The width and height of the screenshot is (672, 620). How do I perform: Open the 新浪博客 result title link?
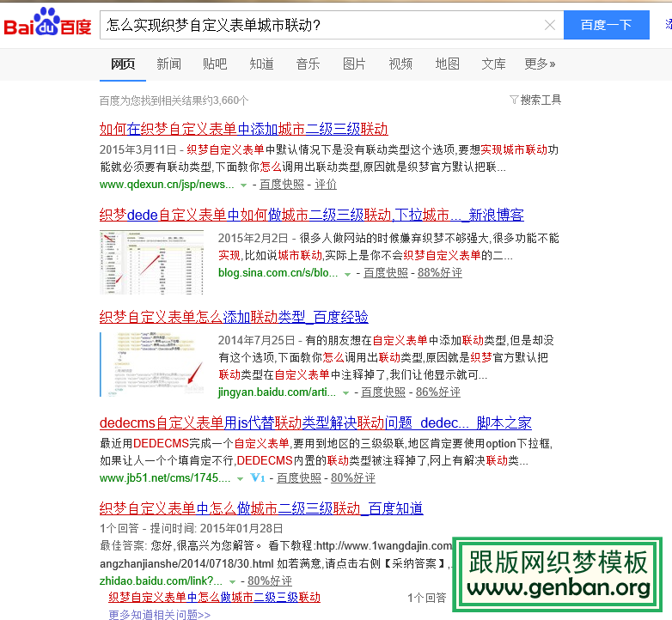[x=312, y=215]
